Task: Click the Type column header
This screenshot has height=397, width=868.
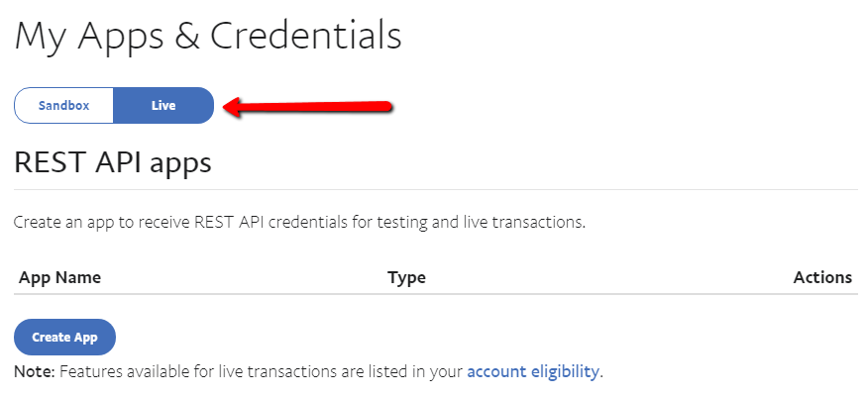Action: click(406, 277)
